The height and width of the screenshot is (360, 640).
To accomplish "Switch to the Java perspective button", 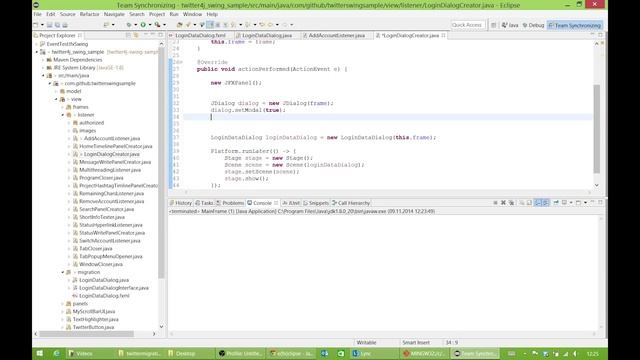I will tap(510, 25).
